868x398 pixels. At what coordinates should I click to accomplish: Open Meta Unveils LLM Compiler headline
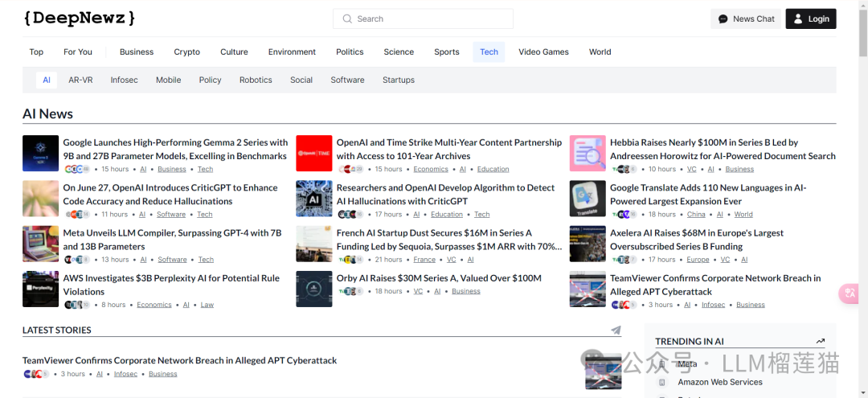172,240
